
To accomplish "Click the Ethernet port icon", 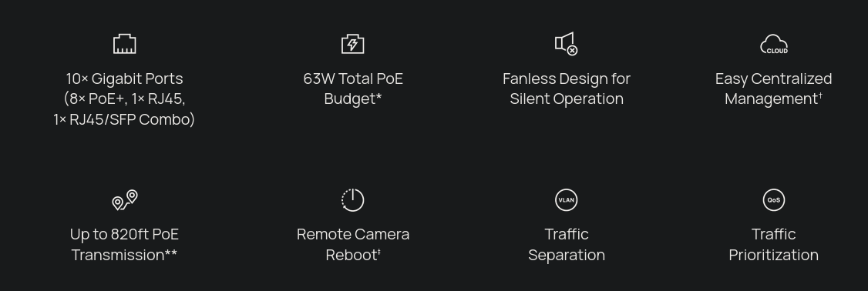I will (x=125, y=44).
